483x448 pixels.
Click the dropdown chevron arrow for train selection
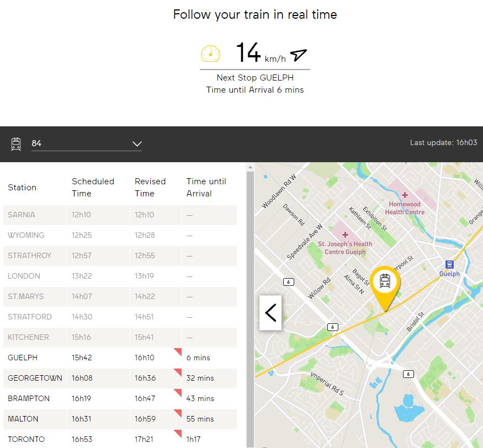[137, 144]
